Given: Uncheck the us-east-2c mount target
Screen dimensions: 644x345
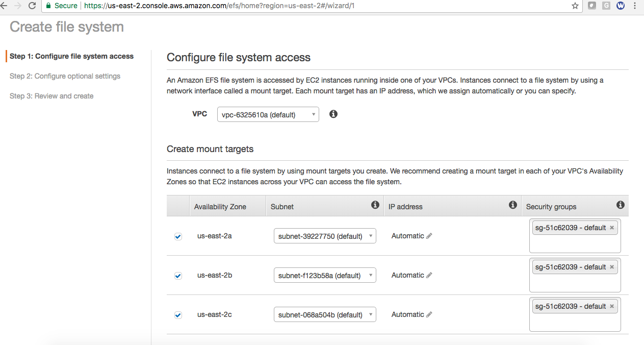Looking at the screenshot, I should click(178, 315).
